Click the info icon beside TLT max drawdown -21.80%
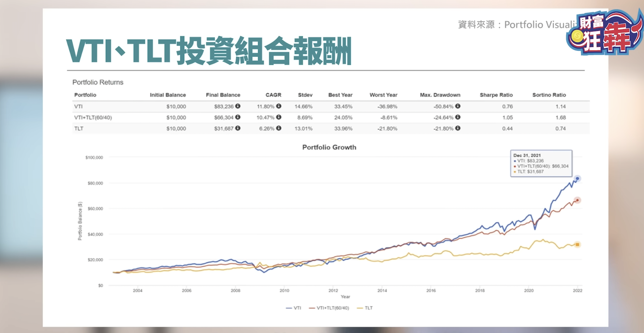644x333 pixels. 458,128
